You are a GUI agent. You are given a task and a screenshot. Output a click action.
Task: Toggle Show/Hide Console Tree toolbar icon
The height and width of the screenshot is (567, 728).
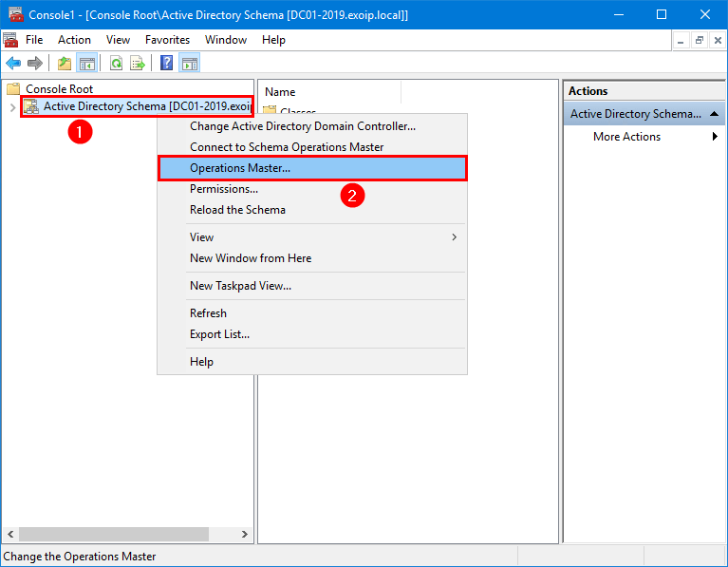click(x=86, y=63)
